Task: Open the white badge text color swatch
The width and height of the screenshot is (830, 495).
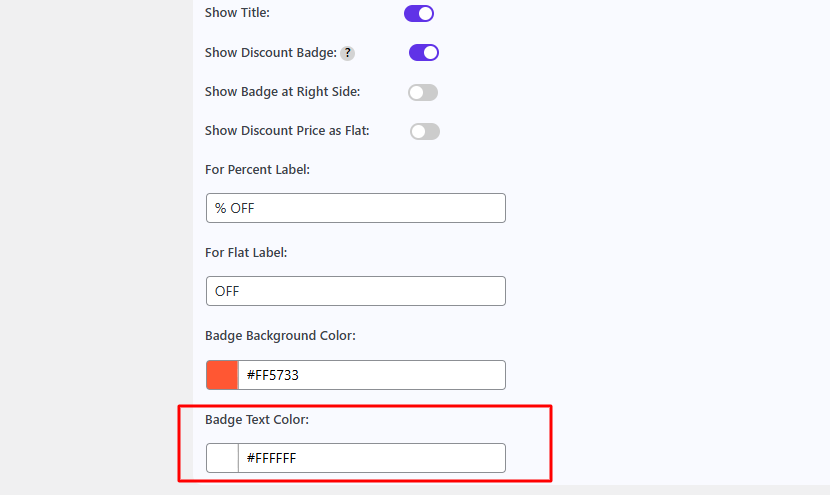Action: coord(222,458)
